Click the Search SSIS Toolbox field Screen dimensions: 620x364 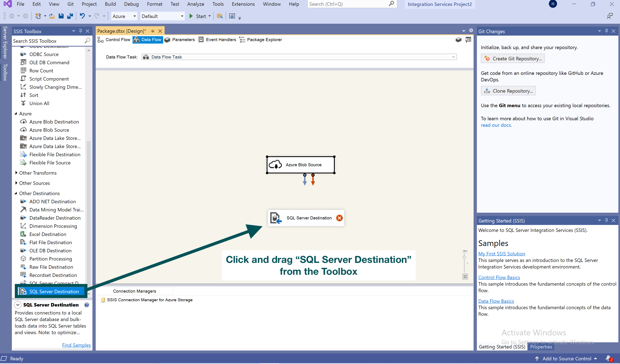(x=48, y=41)
